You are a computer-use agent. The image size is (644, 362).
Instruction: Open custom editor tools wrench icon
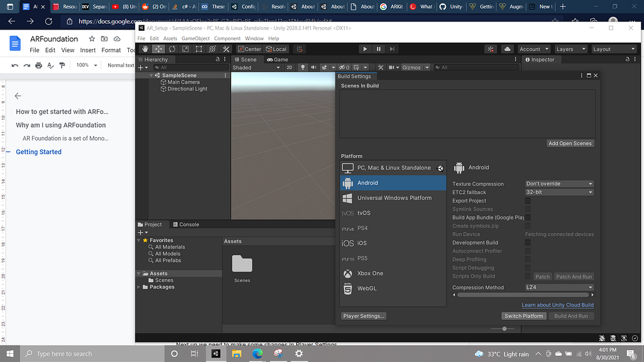pos(226,49)
